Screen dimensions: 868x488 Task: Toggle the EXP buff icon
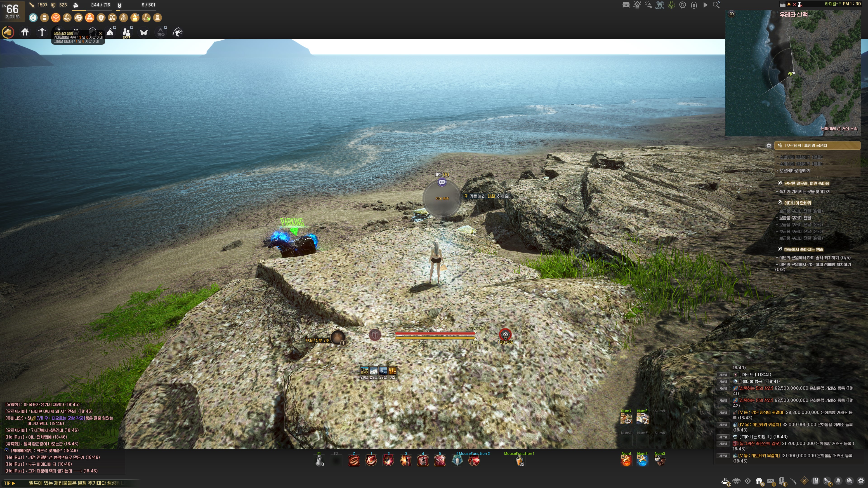click(x=124, y=18)
